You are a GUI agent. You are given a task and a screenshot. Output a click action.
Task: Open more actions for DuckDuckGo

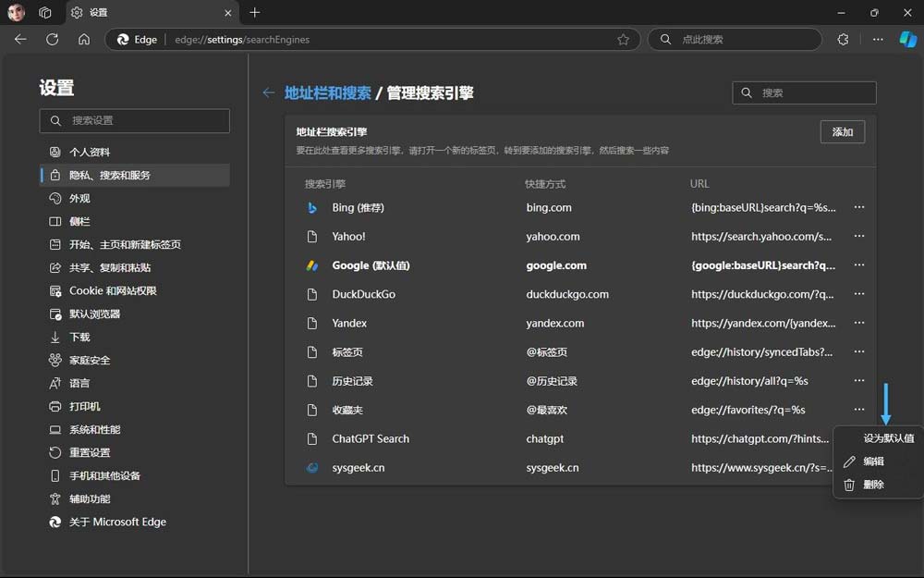pos(859,294)
